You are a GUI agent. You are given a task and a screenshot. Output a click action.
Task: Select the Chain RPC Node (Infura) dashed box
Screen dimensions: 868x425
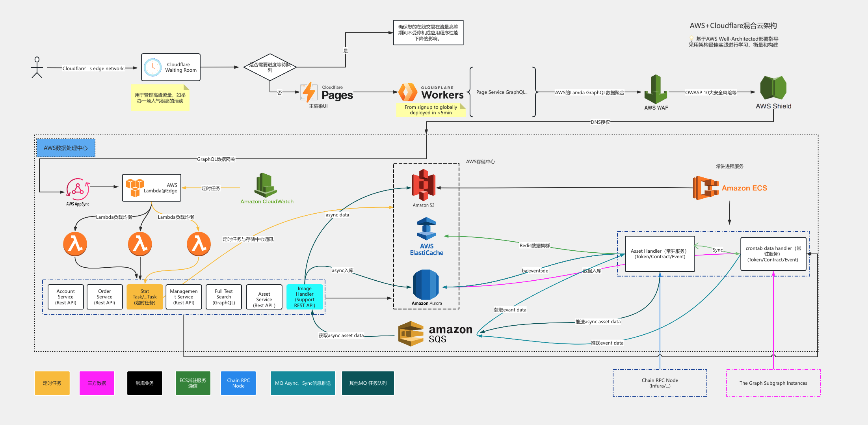coord(660,383)
